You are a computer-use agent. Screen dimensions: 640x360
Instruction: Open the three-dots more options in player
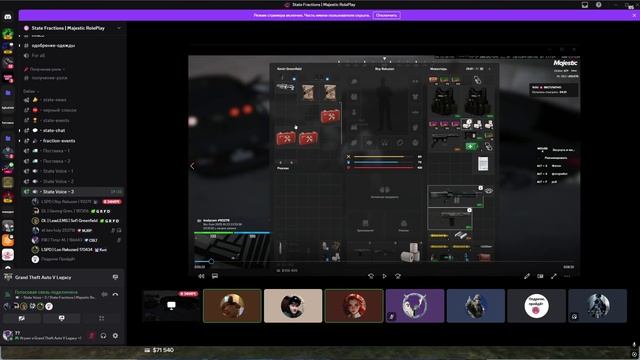(x=567, y=276)
